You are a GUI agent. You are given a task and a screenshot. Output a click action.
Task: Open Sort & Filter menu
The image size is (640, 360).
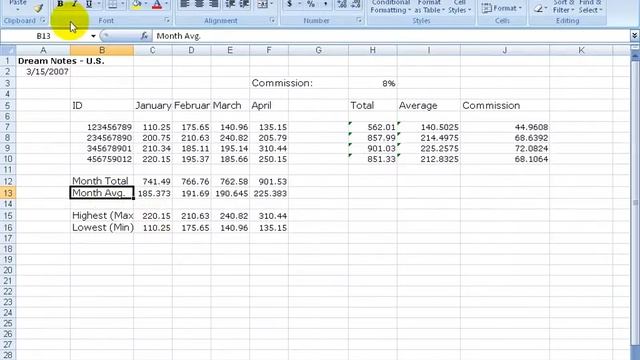(x=563, y=7)
